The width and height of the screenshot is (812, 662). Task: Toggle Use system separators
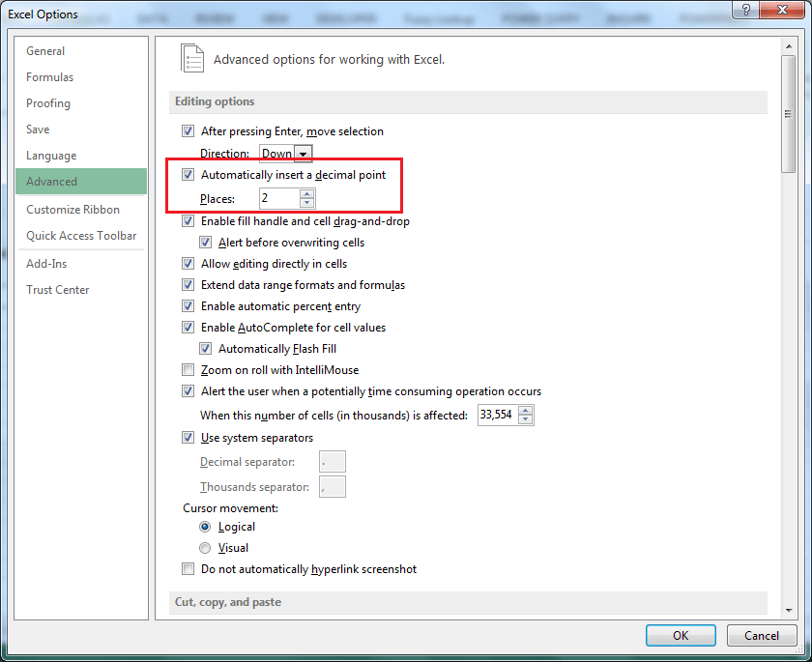188,438
